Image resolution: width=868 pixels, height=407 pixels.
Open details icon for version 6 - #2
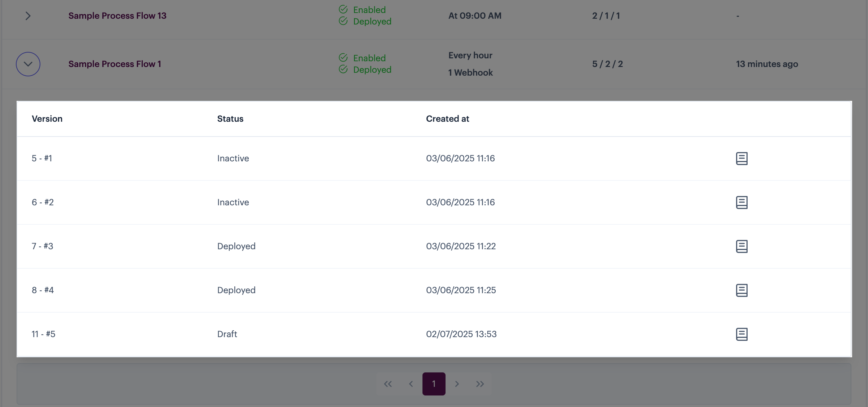coord(741,202)
